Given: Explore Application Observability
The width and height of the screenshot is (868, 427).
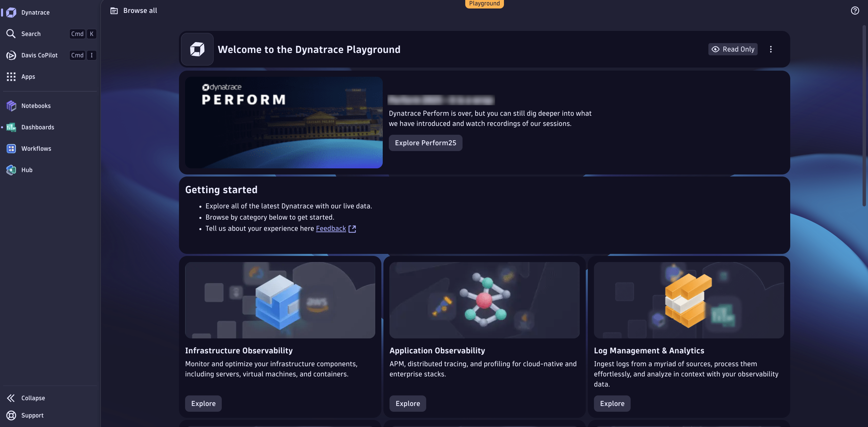Looking at the screenshot, I should pos(408,404).
